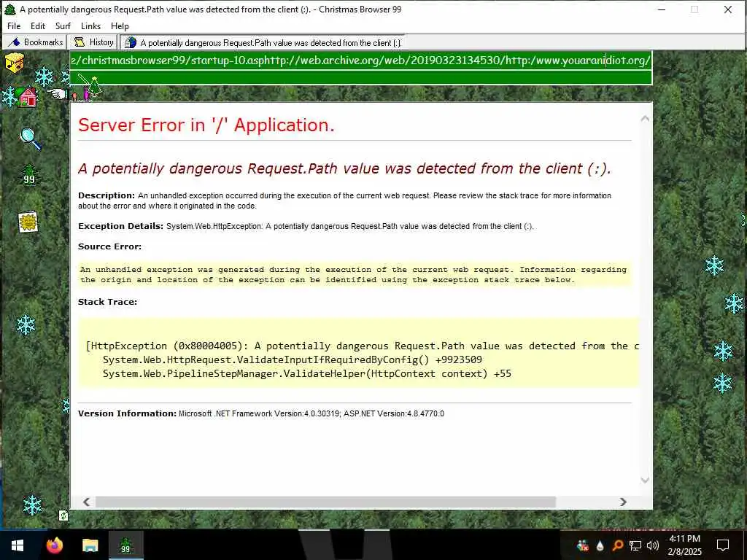Click the ValidateInputIfRequiredByConfig stack trace line
This screenshot has width=747, height=560.
293,360
